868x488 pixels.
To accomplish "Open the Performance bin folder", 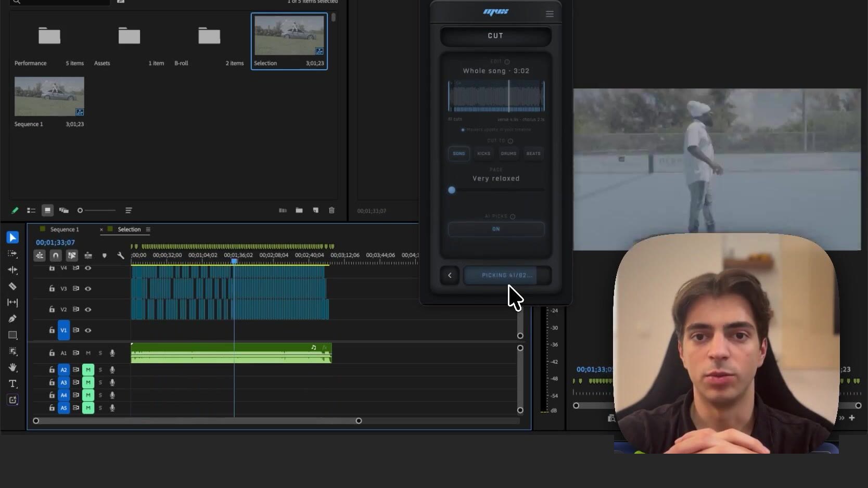I will pos(49,36).
